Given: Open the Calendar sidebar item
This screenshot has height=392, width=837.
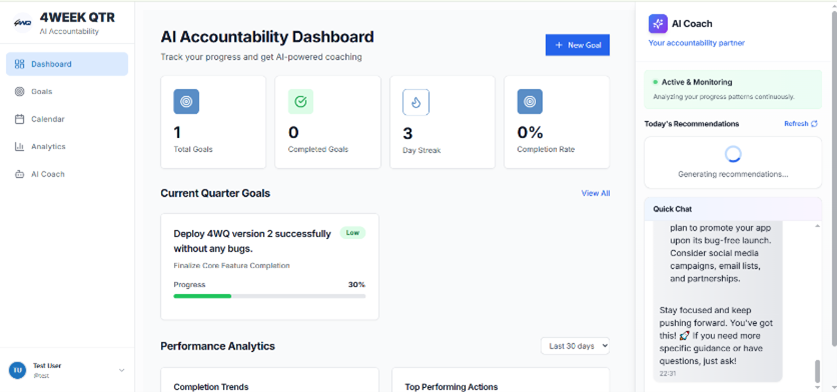Looking at the screenshot, I should click(67, 119).
